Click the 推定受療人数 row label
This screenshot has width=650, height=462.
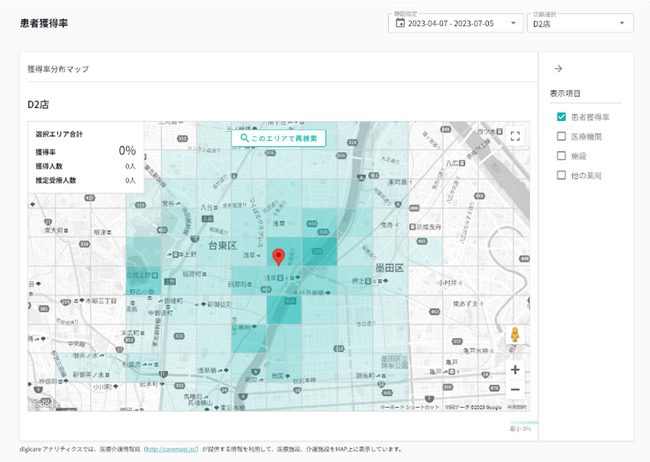(56, 180)
